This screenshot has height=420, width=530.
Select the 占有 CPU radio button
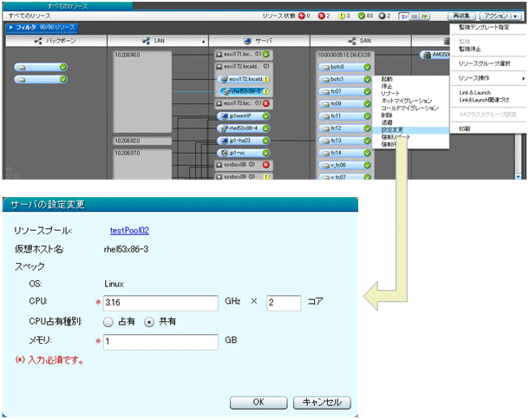point(108,322)
